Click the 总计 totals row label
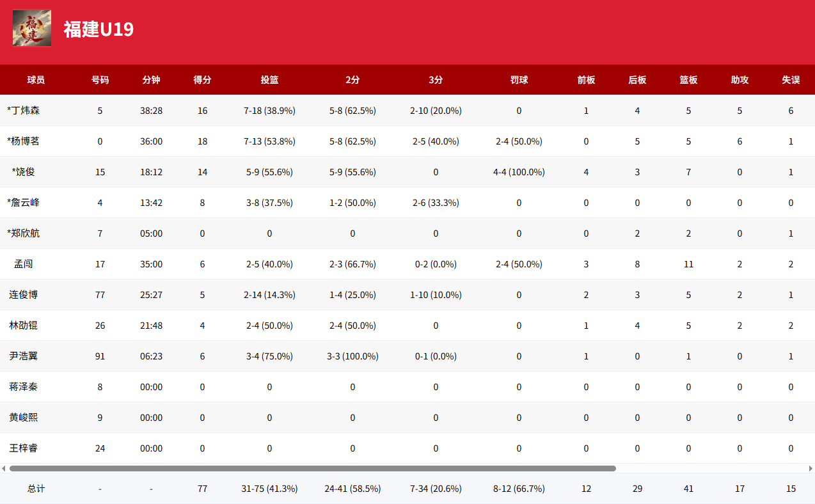The image size is (815, 504). 36,489
